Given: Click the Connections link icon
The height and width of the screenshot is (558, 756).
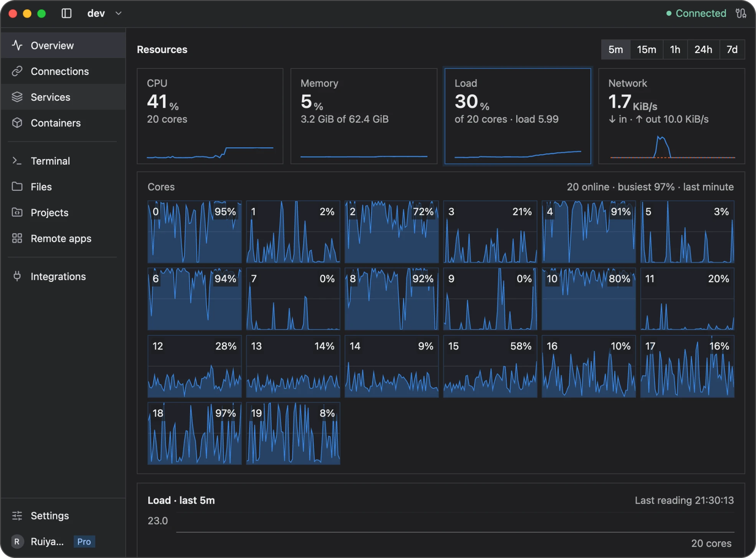Looking at the screenshot, I should click(x=17, y=71).
